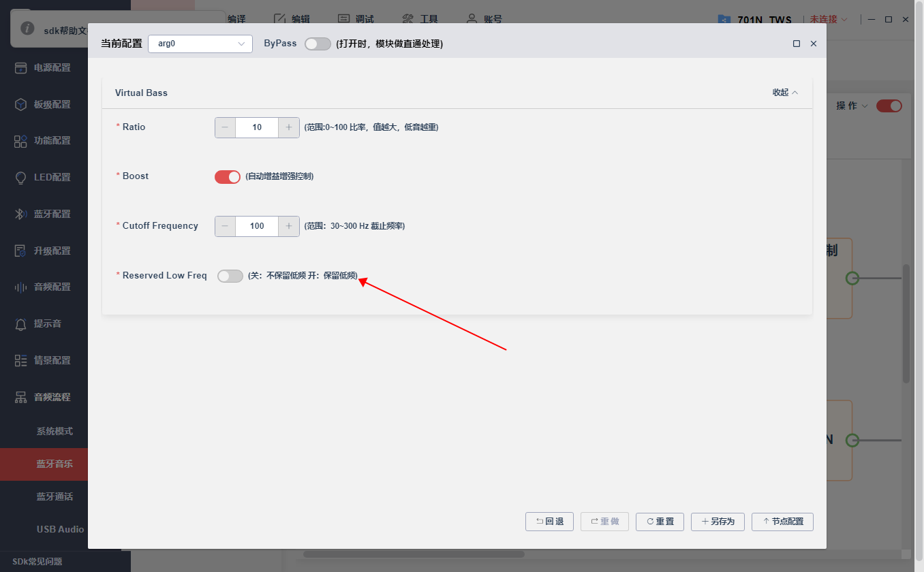The height and width of the screenshot is (572, 924).
Task: Open 板级配置 board settings in sidebar
Action: [44, 105]
